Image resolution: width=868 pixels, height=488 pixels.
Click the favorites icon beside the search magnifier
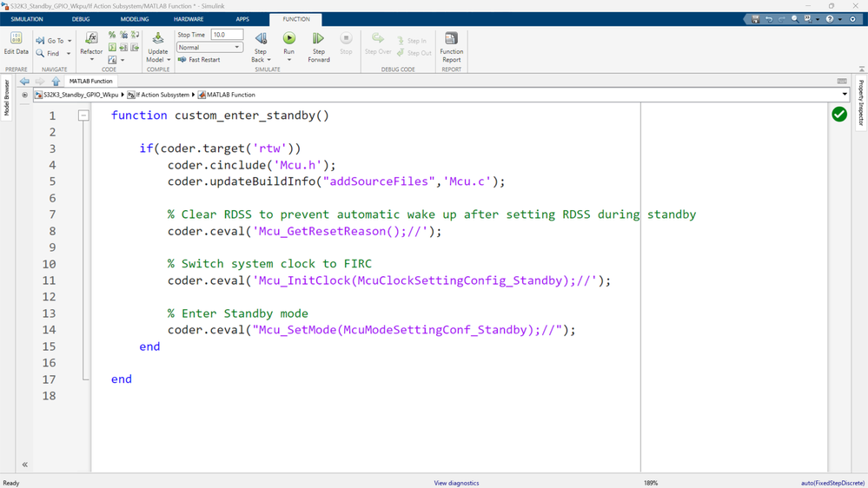808,19
